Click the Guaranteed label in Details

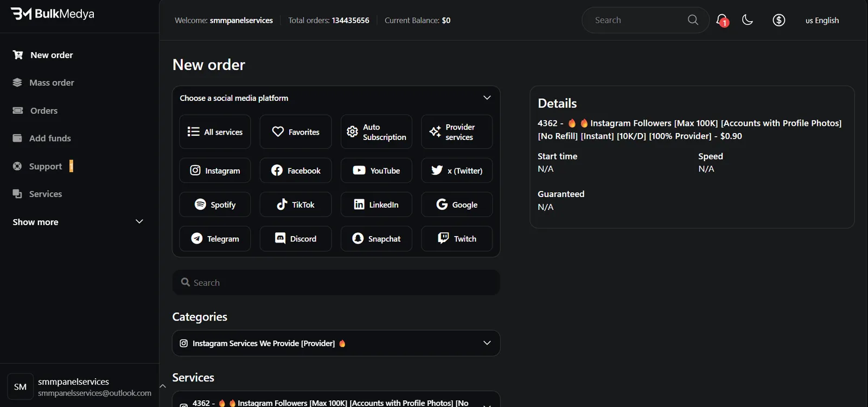pyautogui.click(x=561, y=194)
